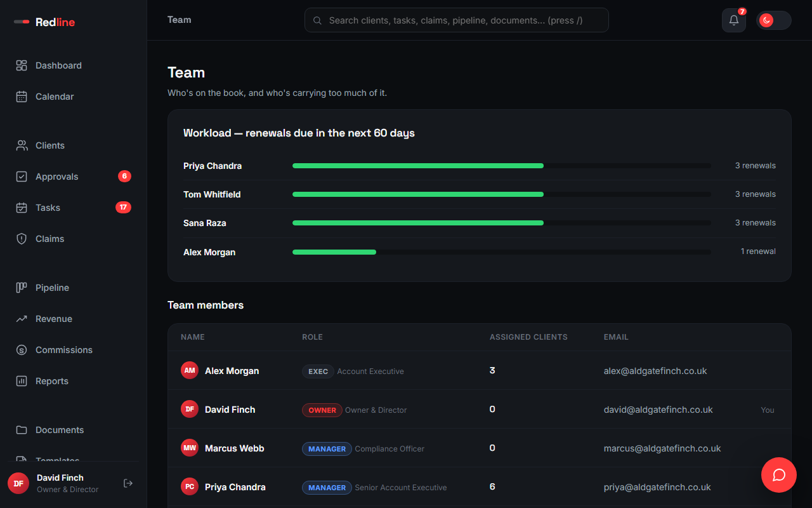
Task: Open Alex Morgan's name link
Action: [232, 371]
